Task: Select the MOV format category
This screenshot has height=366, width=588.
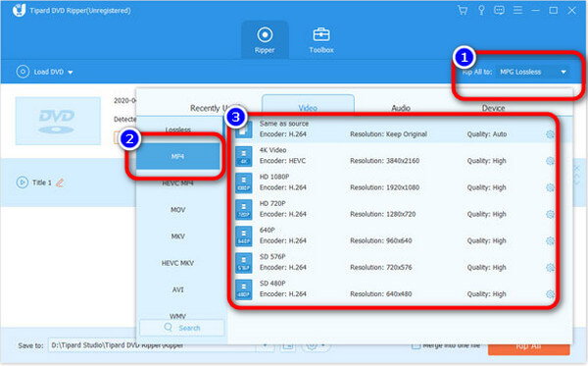Action: pos(177,210)
